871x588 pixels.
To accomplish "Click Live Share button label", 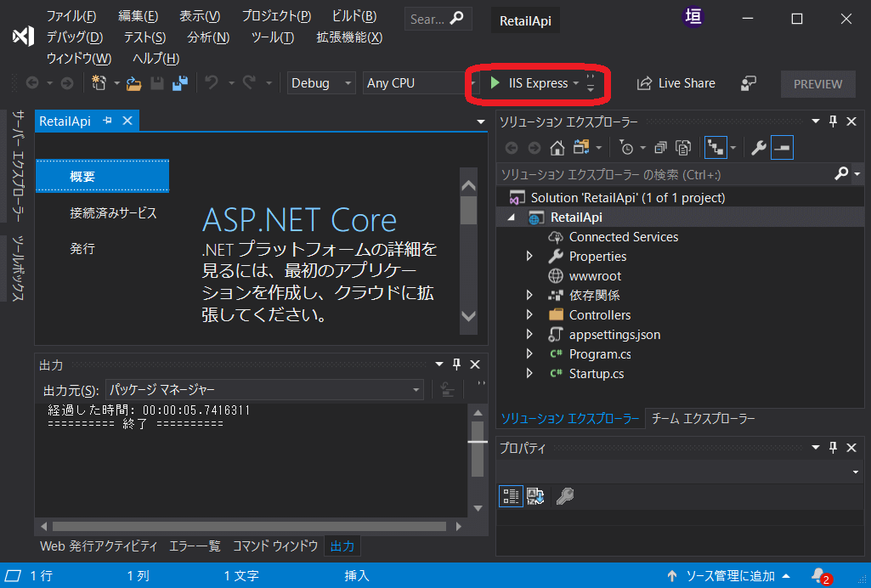I will coord(687,83).
